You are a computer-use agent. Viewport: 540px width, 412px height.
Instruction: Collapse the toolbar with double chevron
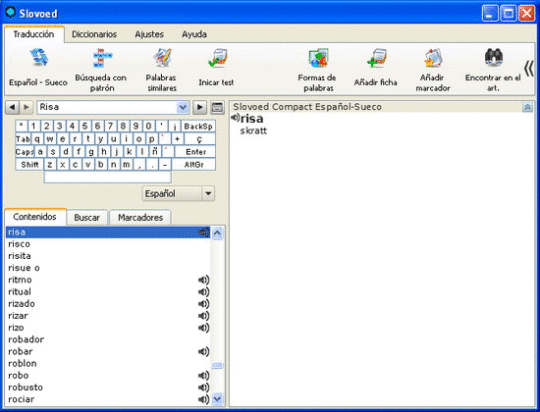529,68
